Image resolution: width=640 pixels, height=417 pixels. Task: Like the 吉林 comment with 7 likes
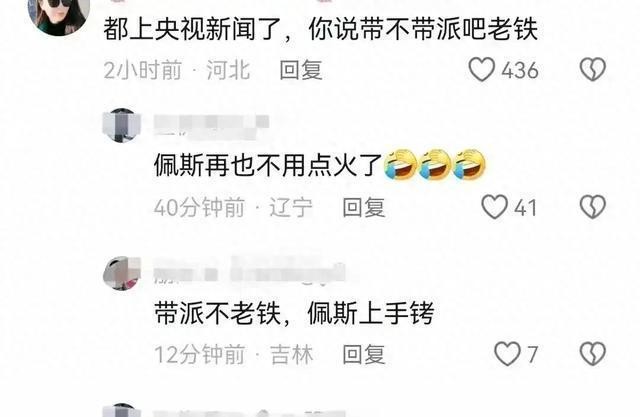pyautogui.click(x=507, y=353)
